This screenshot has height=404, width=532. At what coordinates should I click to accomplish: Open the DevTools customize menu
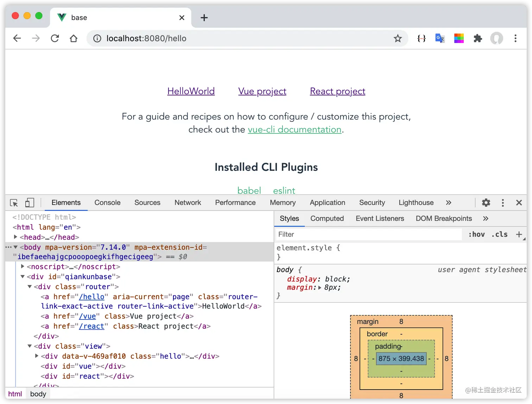pos(503,203)
